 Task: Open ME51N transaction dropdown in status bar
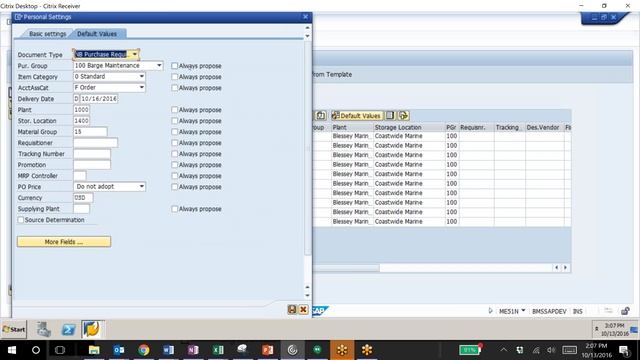click(x=523, y=311)
